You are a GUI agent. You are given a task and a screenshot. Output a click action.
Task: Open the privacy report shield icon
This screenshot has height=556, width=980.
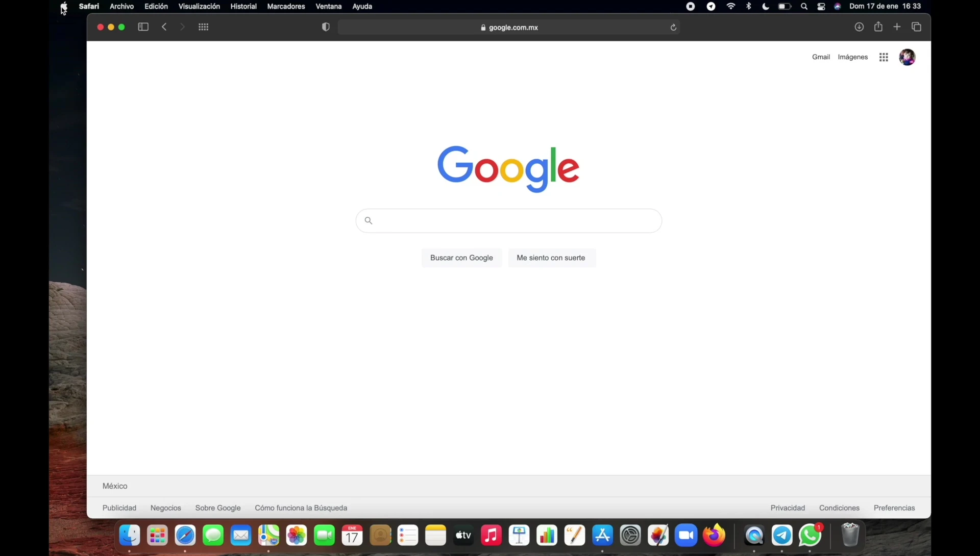[x=326, y=27]
